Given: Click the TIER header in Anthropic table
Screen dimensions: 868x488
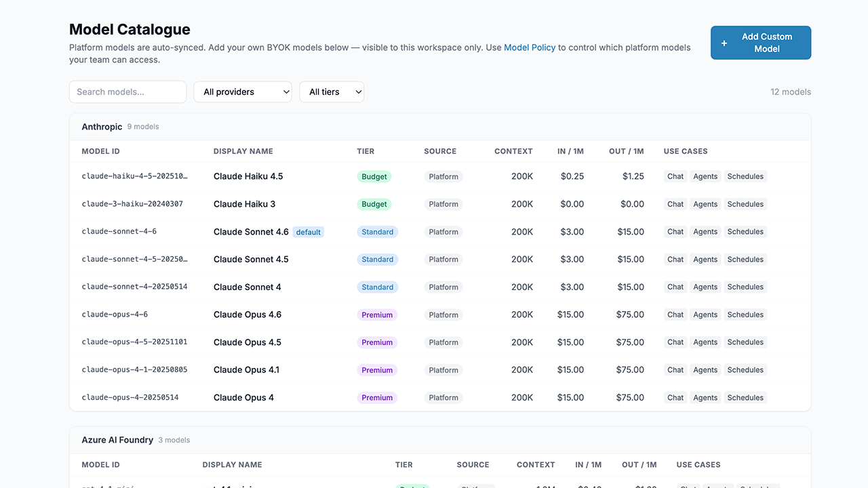Looking at the screenshot, I should (366, 151).
